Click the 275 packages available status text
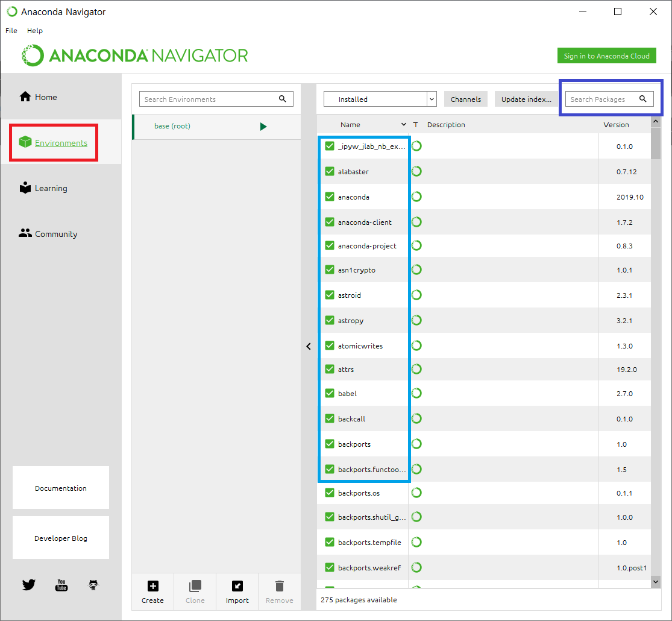The width and height of the screenshot is (672, 621). tap(359, 599)
